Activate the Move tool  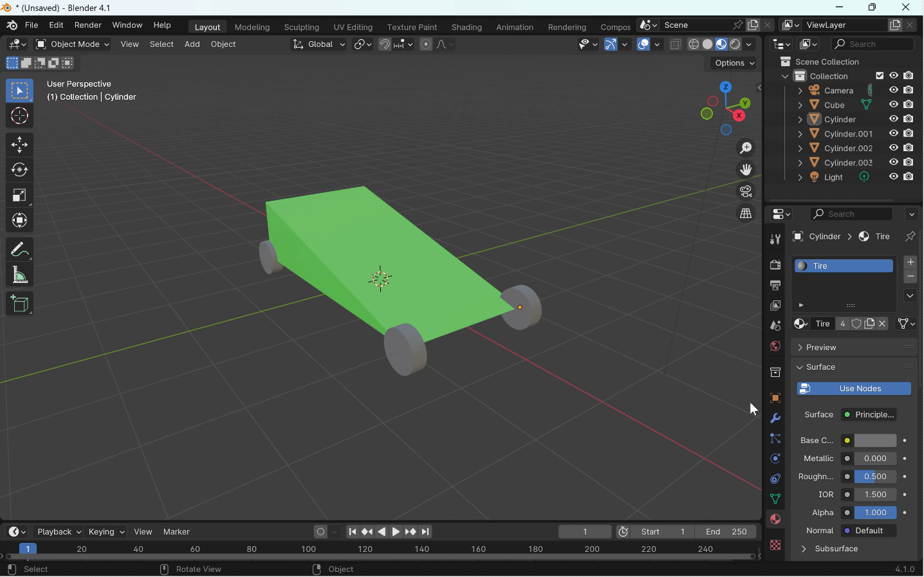point(19,145)
